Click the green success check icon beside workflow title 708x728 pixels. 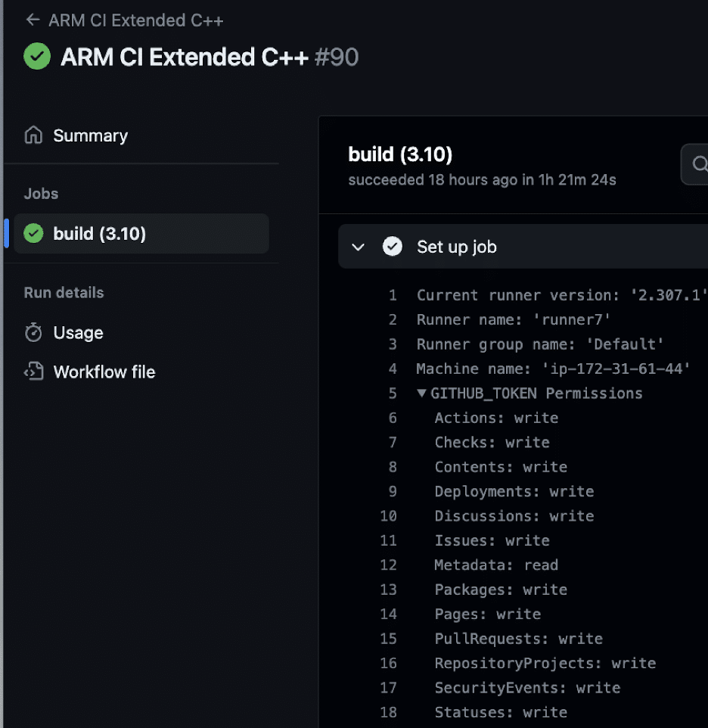(37, 56)
